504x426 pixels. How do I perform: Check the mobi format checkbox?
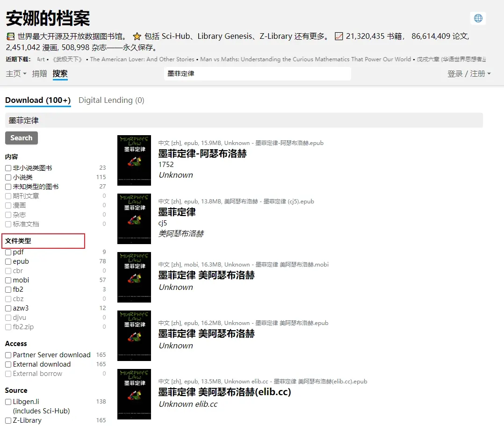click(8, 280)
